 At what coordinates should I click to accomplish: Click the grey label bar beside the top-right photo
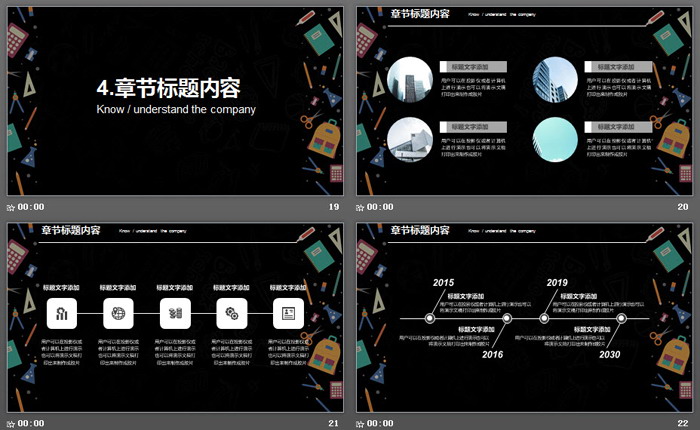click(x=618, y=67)
